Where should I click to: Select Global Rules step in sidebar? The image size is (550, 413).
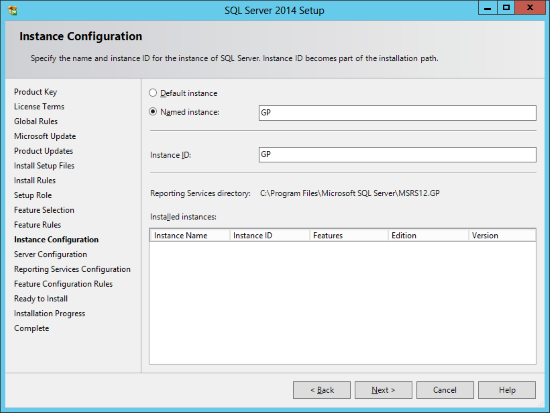(36, 121)
